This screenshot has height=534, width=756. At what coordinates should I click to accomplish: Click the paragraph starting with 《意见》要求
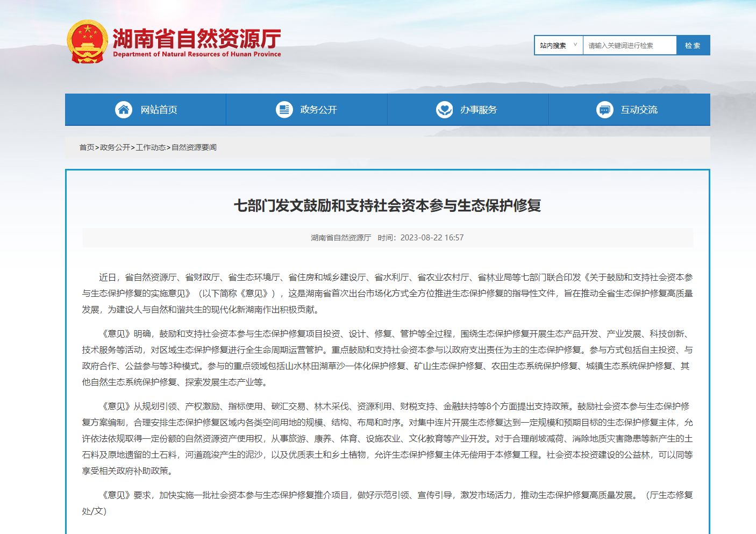[387, 503]
